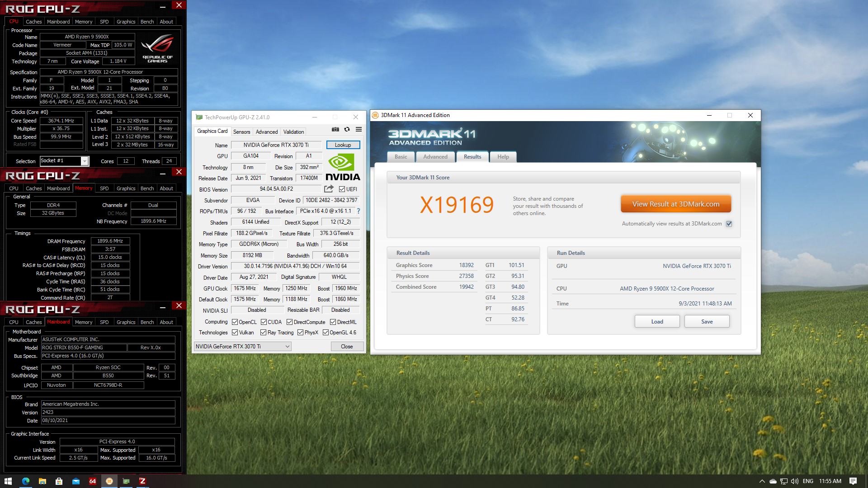Open File Explorer from the taskbar
This screenshot has width=868, height=488.
(x=42, y=481)
